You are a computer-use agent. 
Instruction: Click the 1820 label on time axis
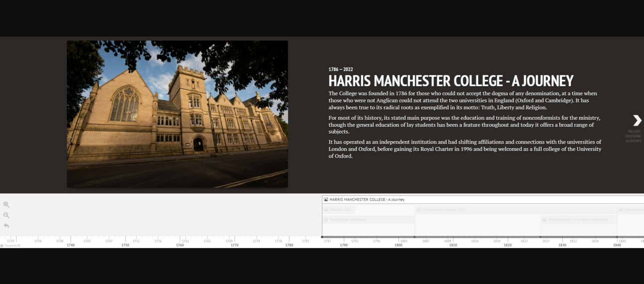(x=508, y=245)
